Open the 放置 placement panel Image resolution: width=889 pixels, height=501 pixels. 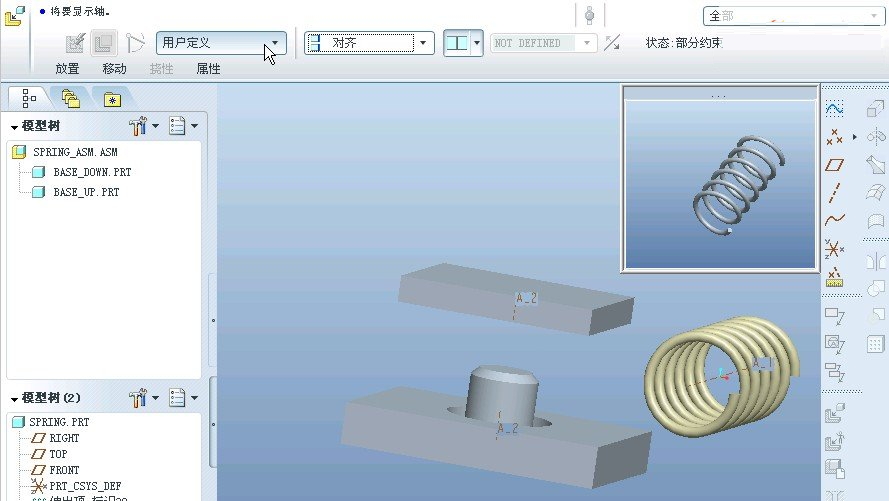[x=67, y=69]
